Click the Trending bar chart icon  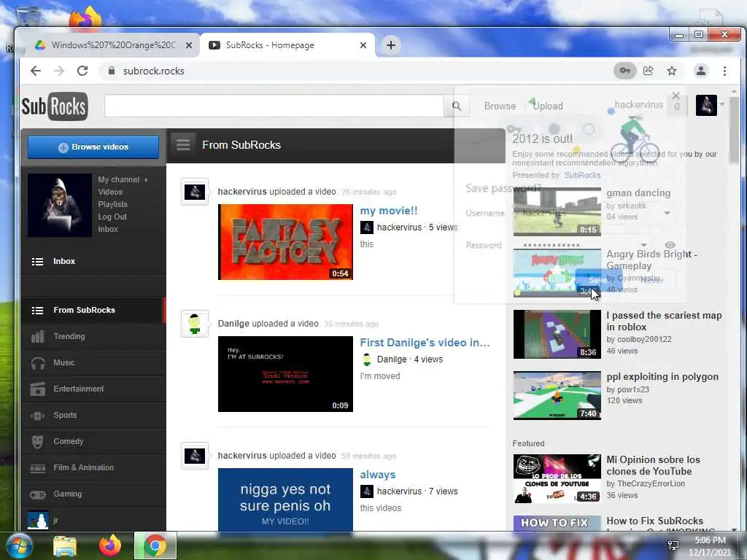tap(38, 336)
